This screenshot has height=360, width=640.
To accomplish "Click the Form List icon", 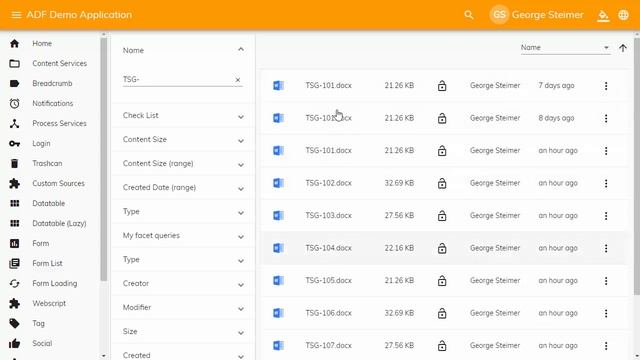I will coord(14,263).
